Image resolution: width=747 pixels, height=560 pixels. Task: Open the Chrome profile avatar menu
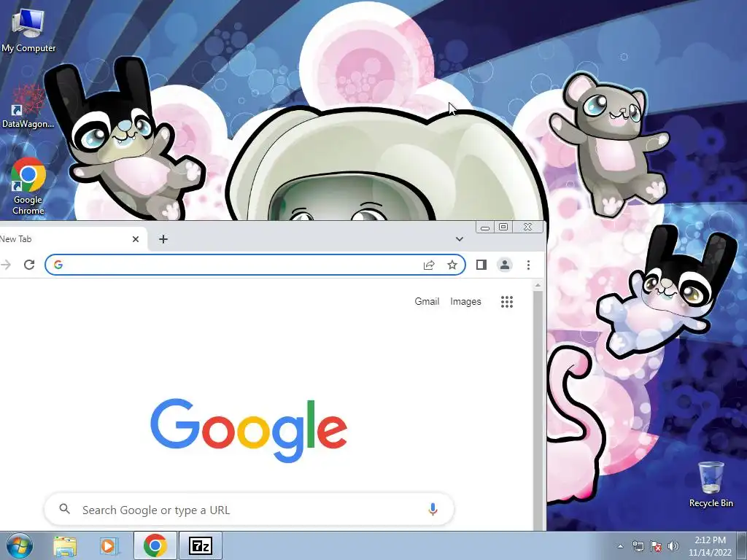pyautogui.click(x=505, y=265)
